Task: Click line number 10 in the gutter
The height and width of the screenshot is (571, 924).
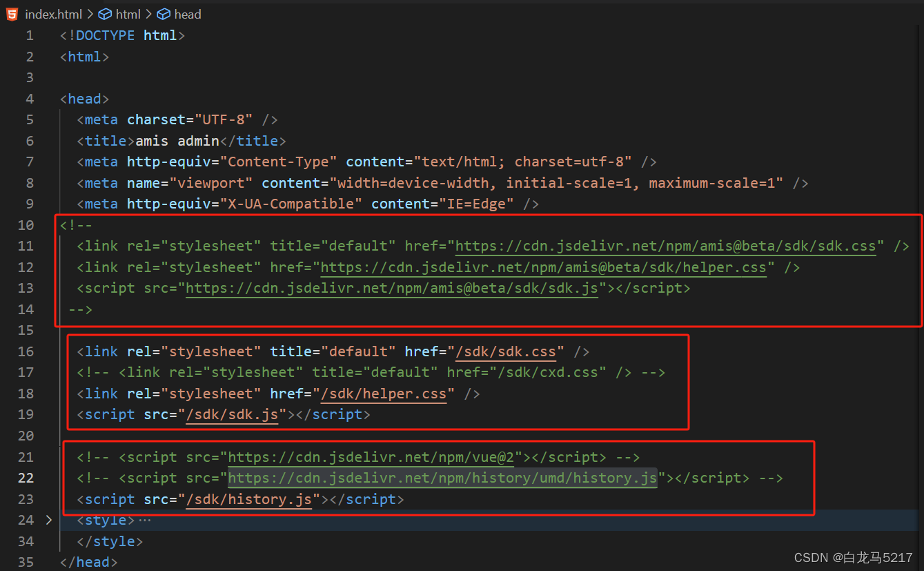Action: pos(26,225)
